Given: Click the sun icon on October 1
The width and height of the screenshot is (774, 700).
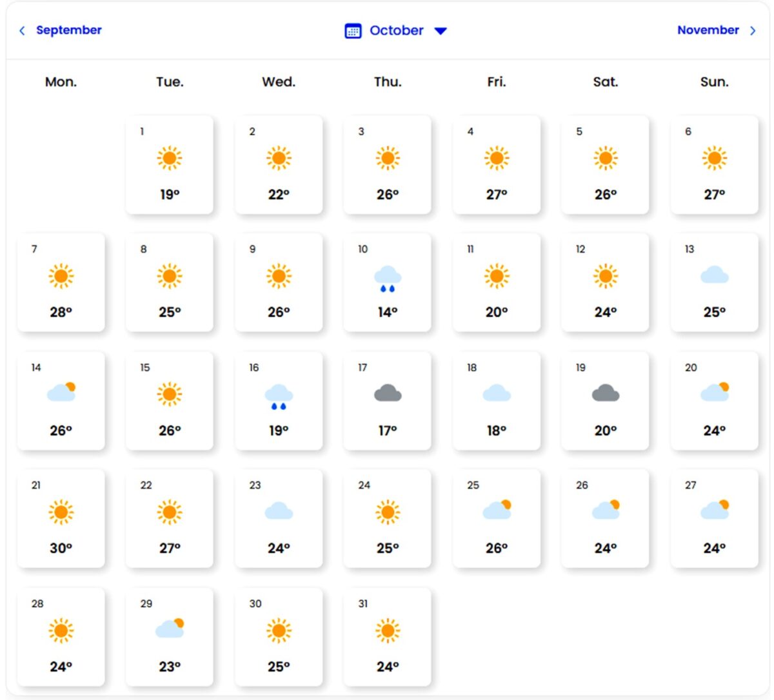Looking at the screenshot, I should [x=170, y=157].
